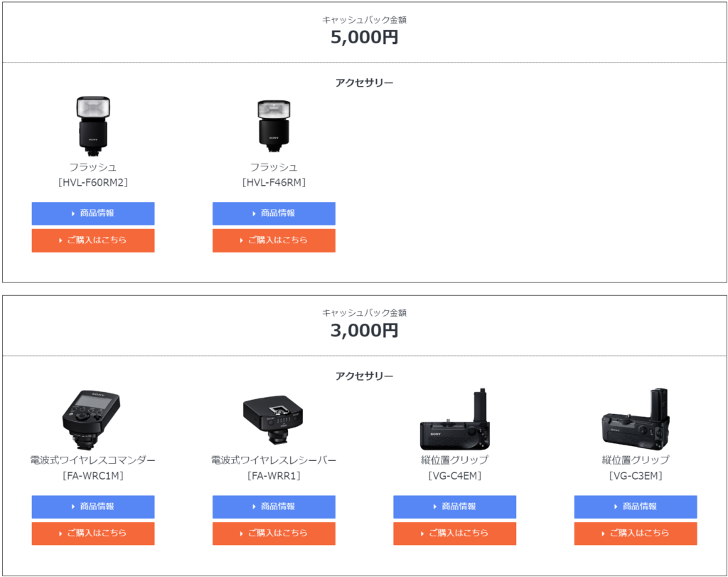728x577 pixels.
Task: Click the VG-C4EM vertical grip image
Action: tap(454, 419)
